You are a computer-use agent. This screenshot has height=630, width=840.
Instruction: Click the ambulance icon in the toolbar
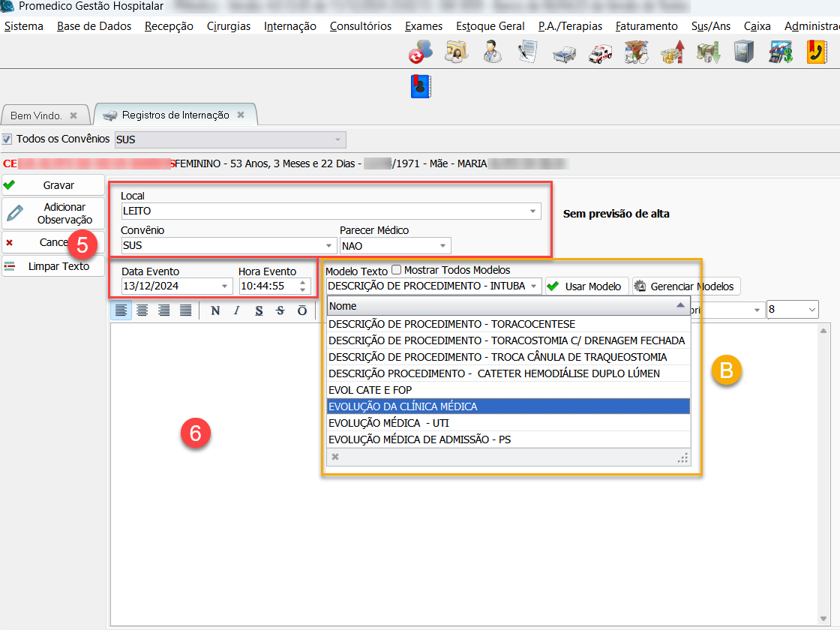tap(600, 53)
